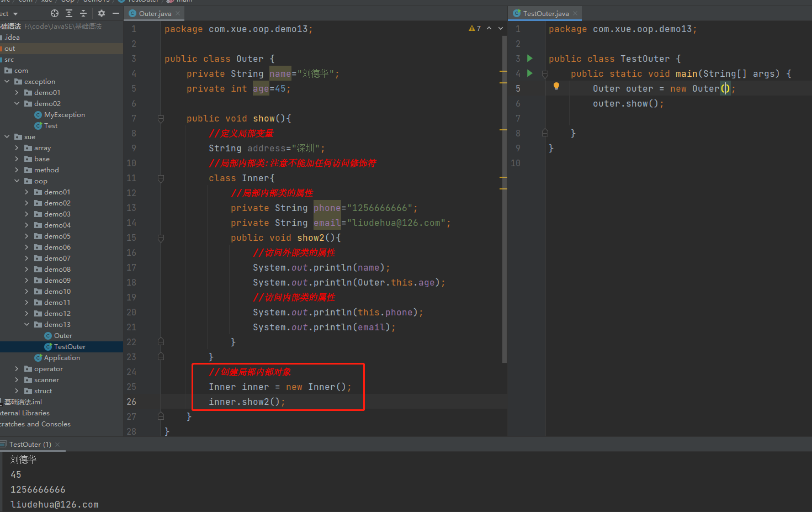Click the warning count indicator in Outer.java

pyautogui.click(x=475, y=28)
